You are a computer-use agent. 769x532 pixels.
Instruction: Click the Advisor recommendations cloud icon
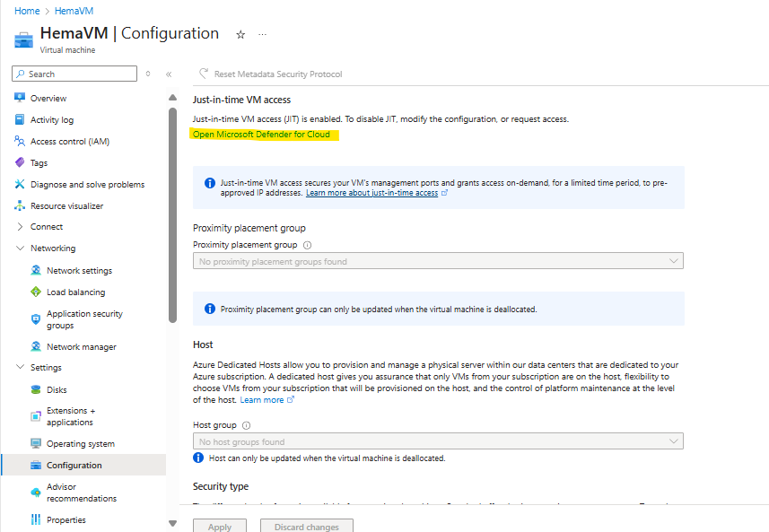point(36,493)
